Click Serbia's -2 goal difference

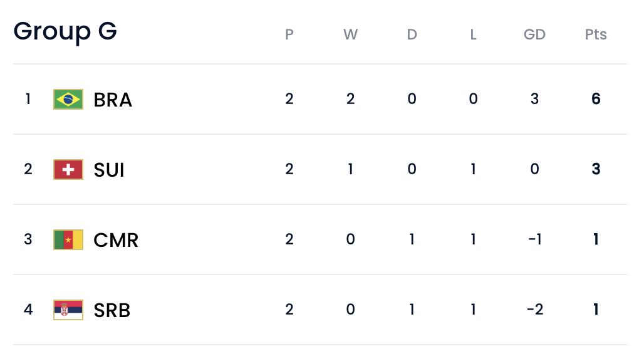pyautogui.click(x=535, y=310)
